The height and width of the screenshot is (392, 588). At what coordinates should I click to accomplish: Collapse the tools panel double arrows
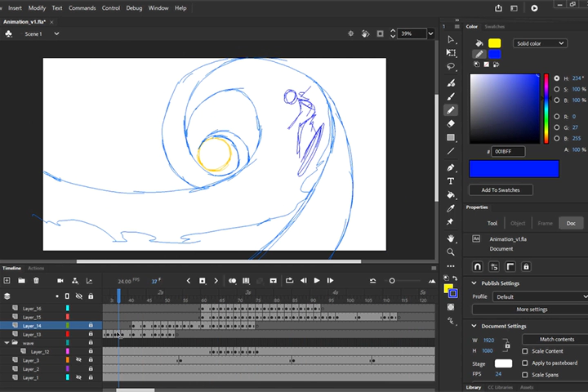click(457, 20)
